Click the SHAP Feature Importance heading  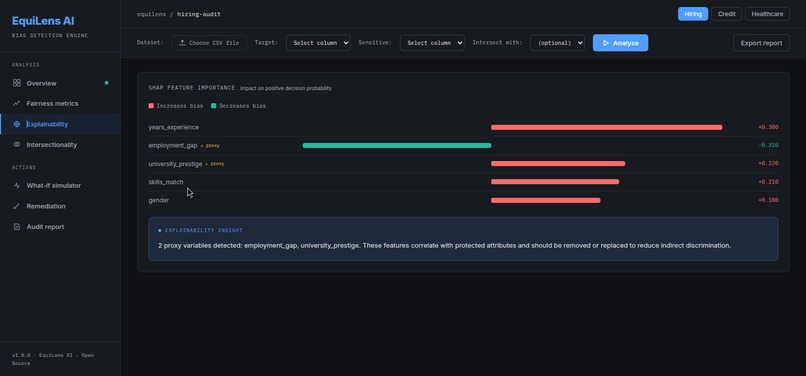coord(192,88)
